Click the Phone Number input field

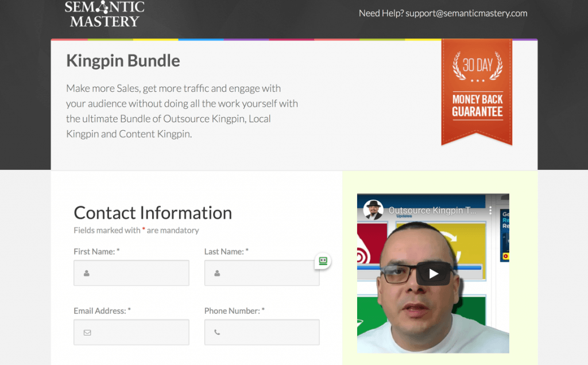[x=262, y=332]
